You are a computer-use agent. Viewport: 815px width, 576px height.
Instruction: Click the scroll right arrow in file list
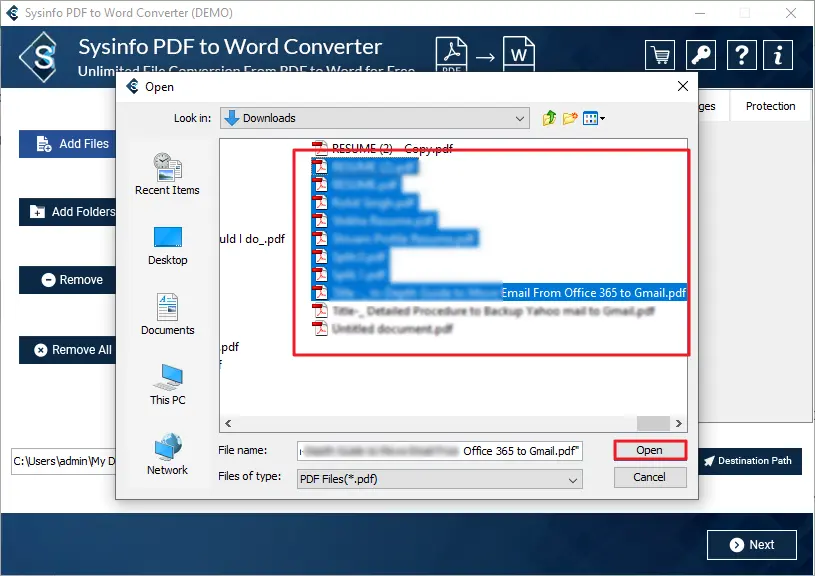coord(678,424)
